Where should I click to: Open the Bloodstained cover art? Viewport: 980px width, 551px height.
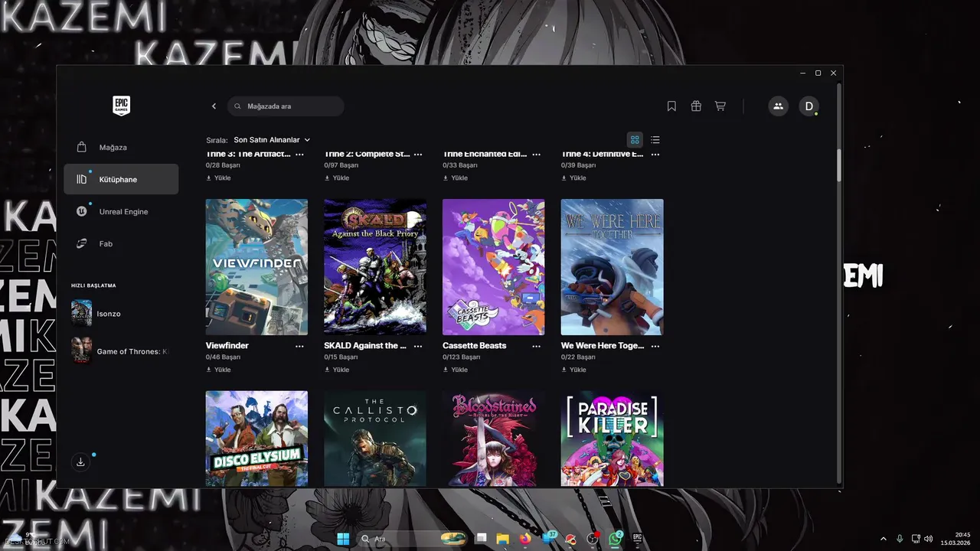click(x=494, y=439)
